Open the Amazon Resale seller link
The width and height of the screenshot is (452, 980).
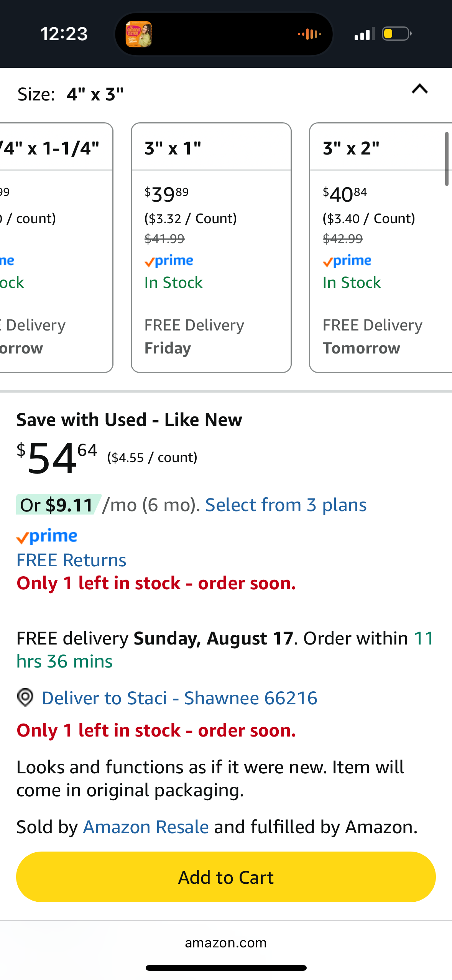pos(146,827)
